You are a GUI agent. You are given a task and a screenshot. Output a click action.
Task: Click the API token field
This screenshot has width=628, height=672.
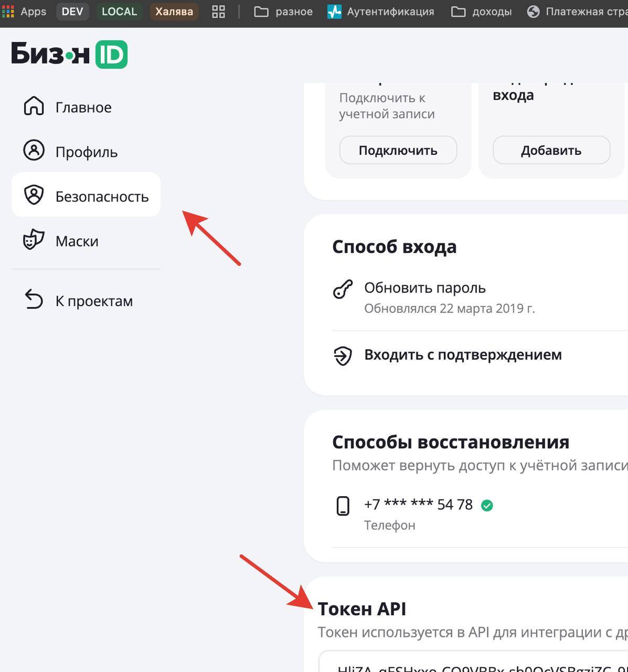pos(472,664)
